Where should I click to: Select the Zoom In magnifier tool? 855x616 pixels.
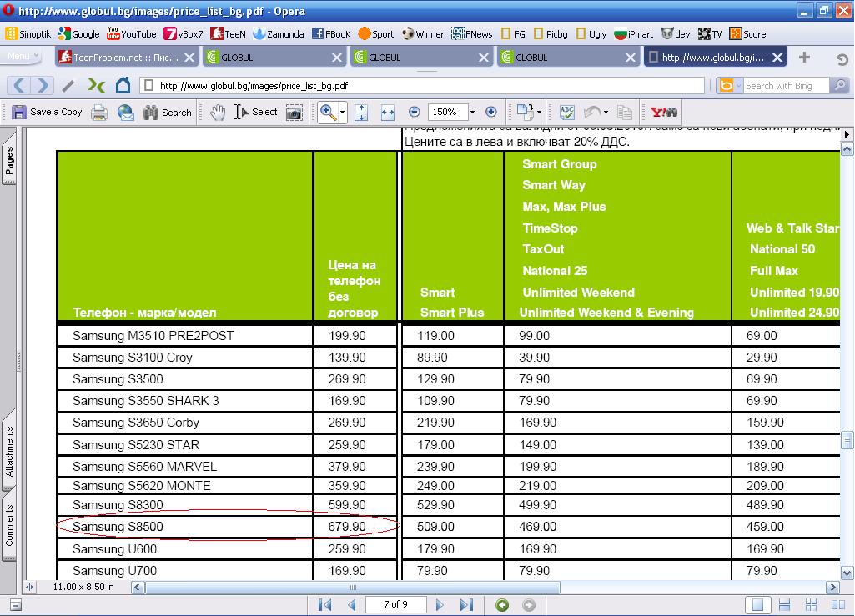pyautogui.click(x=329, y=113)
